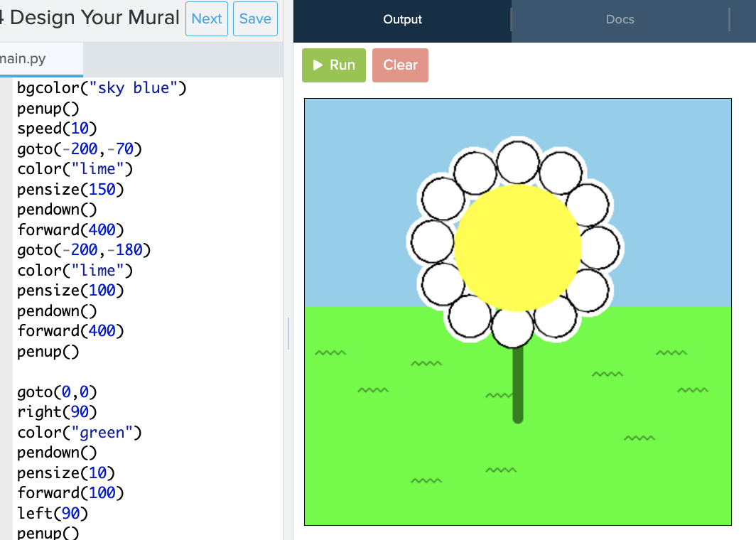Click the play triangle icon on Run
This screenshot has width=756, height=540.
[318, 65]
